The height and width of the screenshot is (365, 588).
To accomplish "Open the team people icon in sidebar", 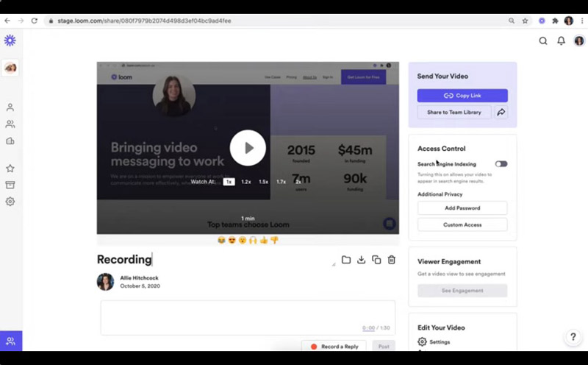I will tap(10, 124).
